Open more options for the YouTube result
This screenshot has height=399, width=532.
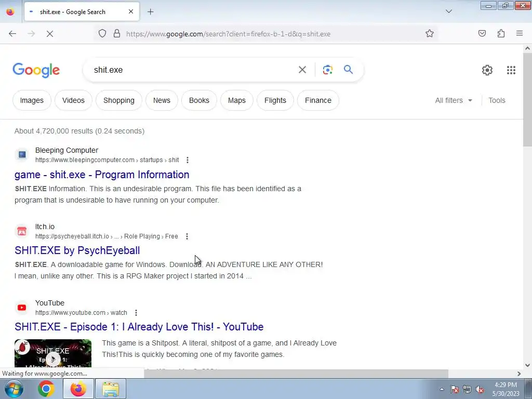pyautogui.click(x=136, y=313)
